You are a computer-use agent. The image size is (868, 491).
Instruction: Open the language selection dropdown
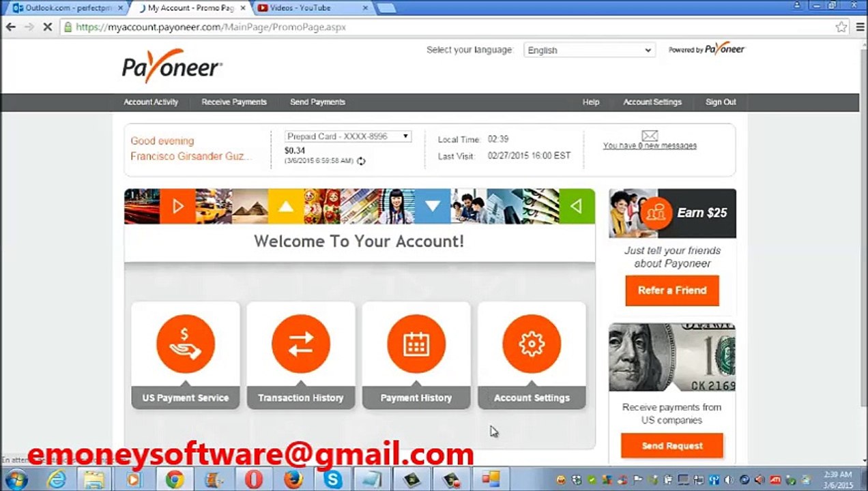(x=589, y=50)
